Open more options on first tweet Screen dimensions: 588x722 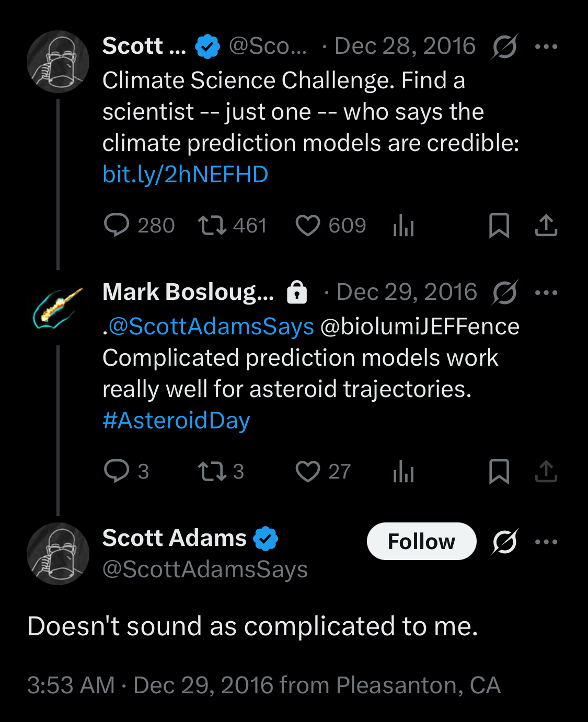point(546,46)
